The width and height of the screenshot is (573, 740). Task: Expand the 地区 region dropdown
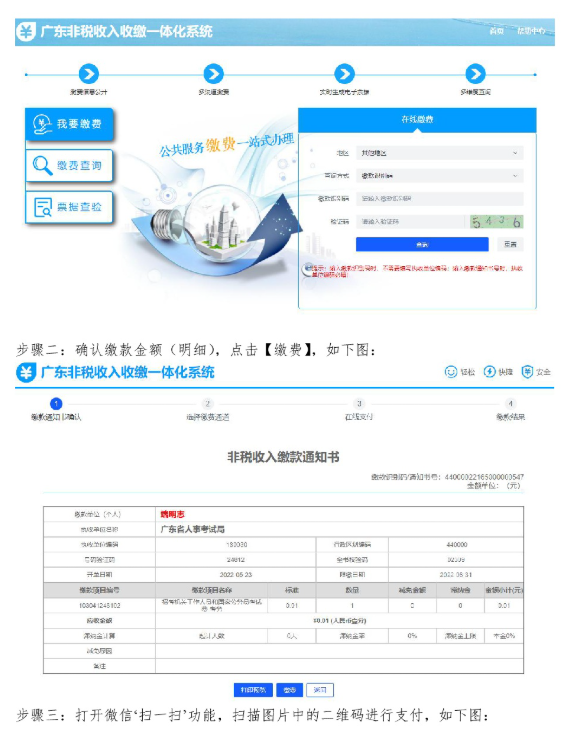point(439,153)
